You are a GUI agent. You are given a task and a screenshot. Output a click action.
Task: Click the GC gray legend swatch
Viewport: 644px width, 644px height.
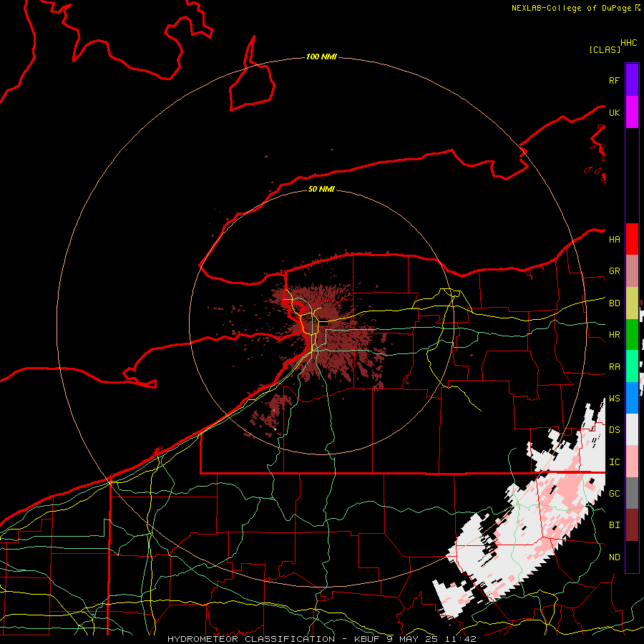point(632,493)
